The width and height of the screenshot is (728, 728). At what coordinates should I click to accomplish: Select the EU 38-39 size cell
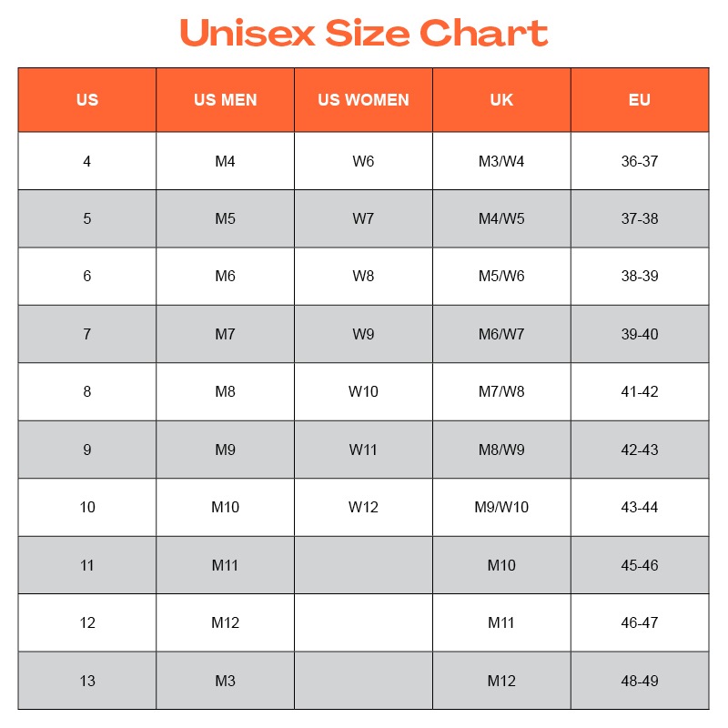point(640,276)
